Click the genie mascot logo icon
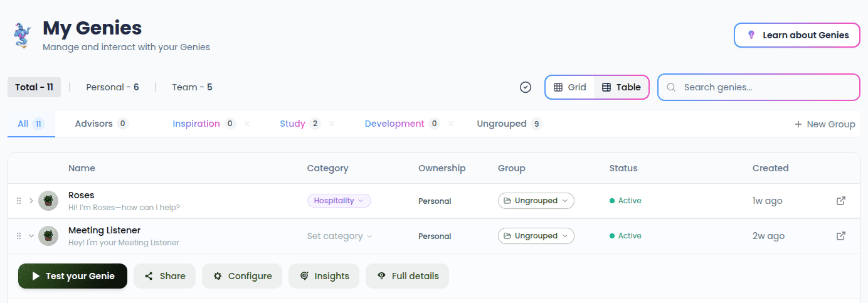 [23, 35]
